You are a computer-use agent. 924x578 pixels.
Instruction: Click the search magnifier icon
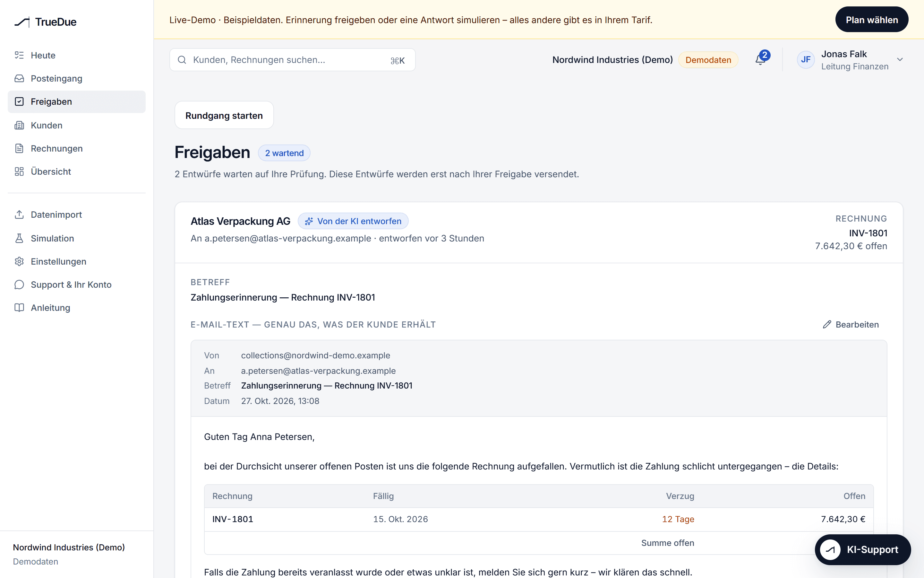pos(182,60)
